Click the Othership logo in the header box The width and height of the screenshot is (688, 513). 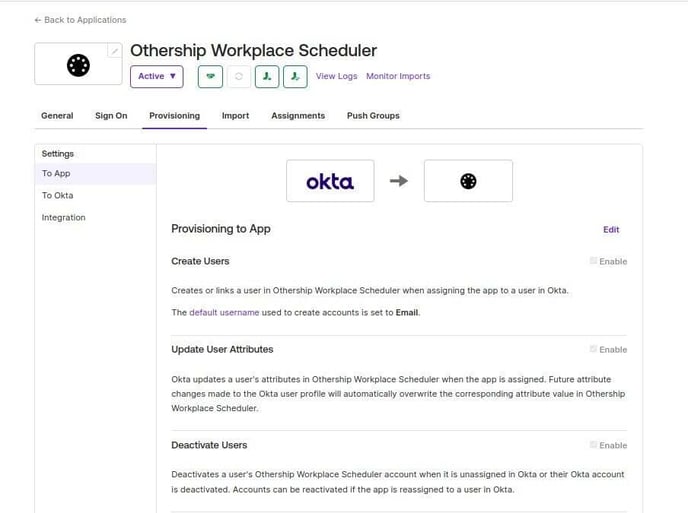click(79, 65)
